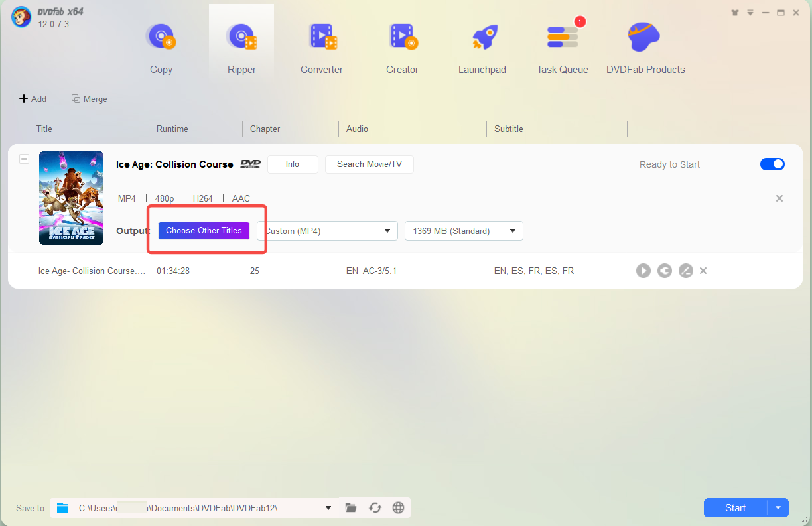Open the Custom (MP4) profile dropdown
812x526 pixels.
327,231
